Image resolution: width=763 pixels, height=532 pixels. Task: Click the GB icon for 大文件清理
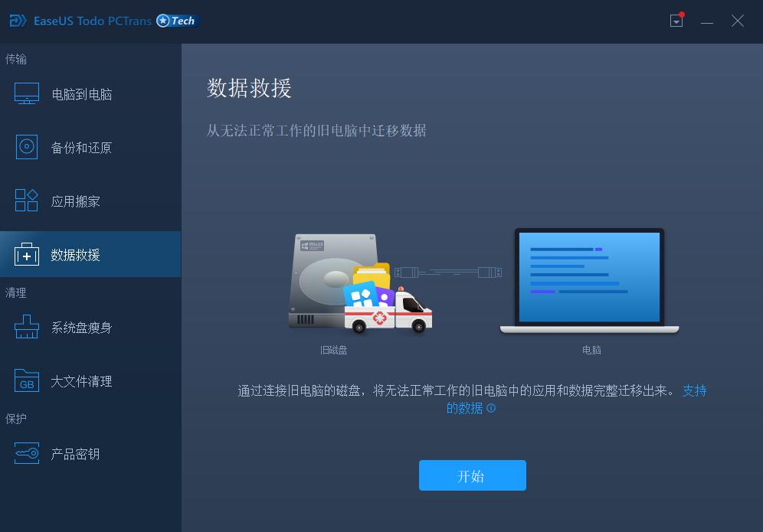26,380
